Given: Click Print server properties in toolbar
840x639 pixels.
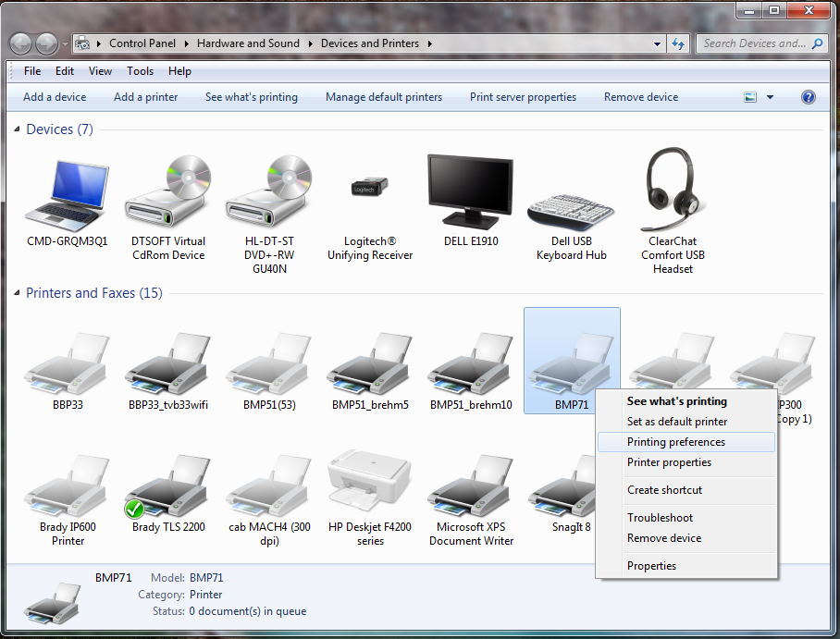Looking at the screenshot, I should tap(523, 97).
